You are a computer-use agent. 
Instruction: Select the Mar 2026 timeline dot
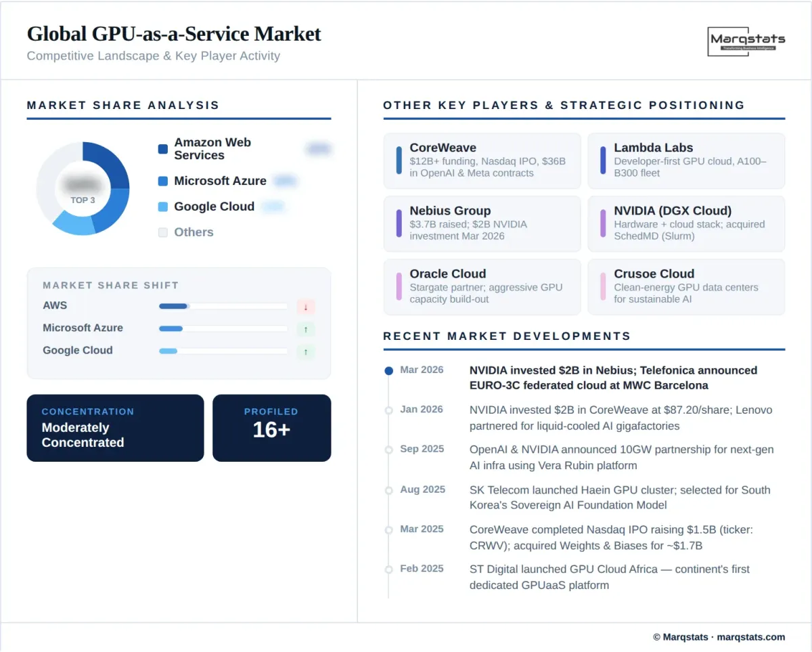pos(388,370)
